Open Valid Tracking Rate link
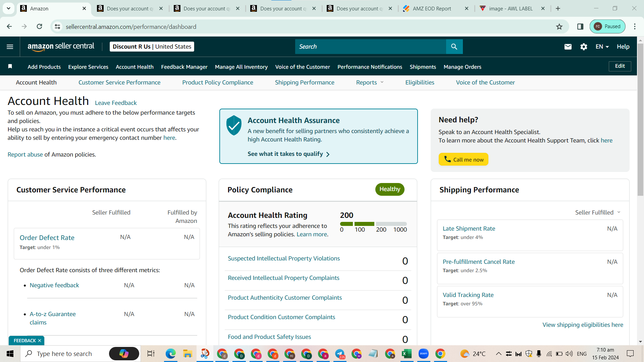Image resolution: width=644 pixels, height=362 pixels. click(468, 295)
